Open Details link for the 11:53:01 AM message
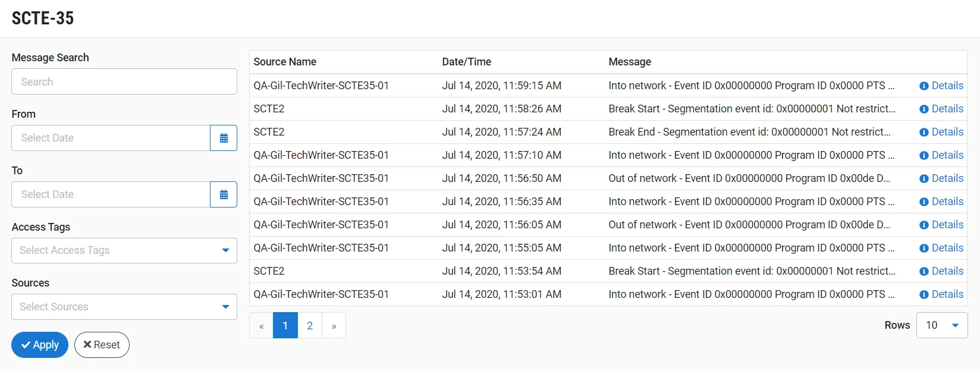Screen dimensions: 980x371 [x=947, y=294]
